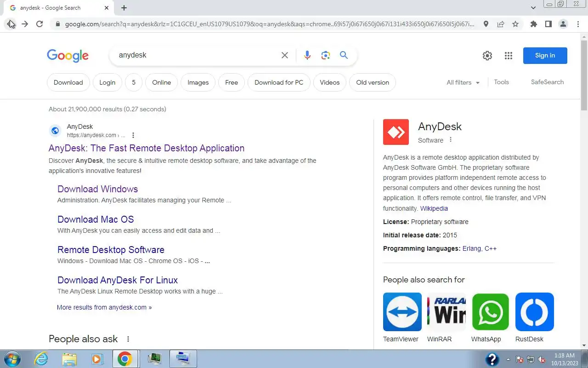This screenshot has height=368, width=588.
Task: Open Chrome's three-dot menu
Action: 578,24
